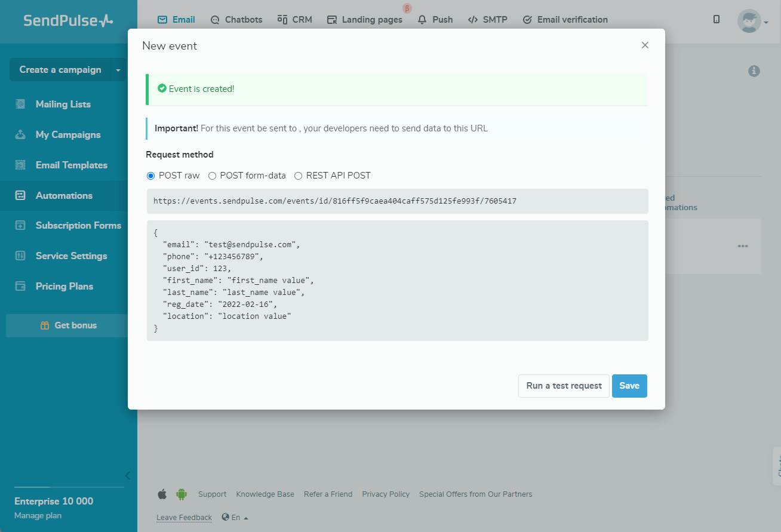Save the new event
Image resolution: width=781 pixels, height=532 pixels.
pos(629,386)
